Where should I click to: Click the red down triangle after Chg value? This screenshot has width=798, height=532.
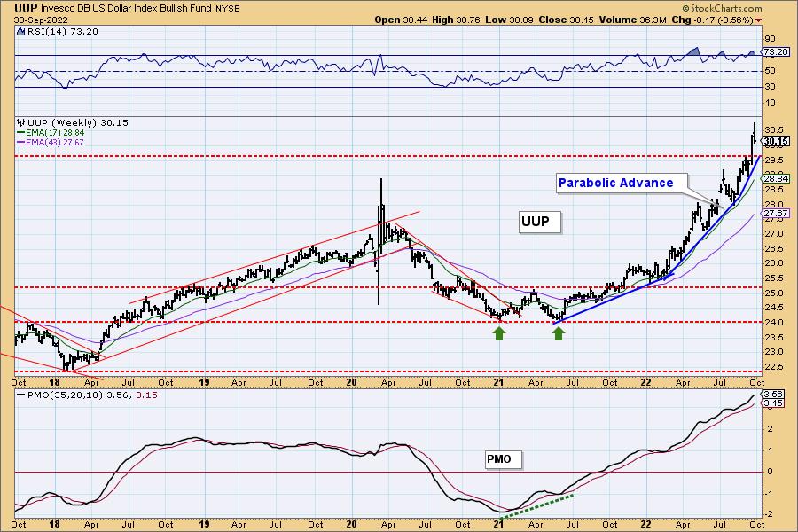tap(759, 20)
